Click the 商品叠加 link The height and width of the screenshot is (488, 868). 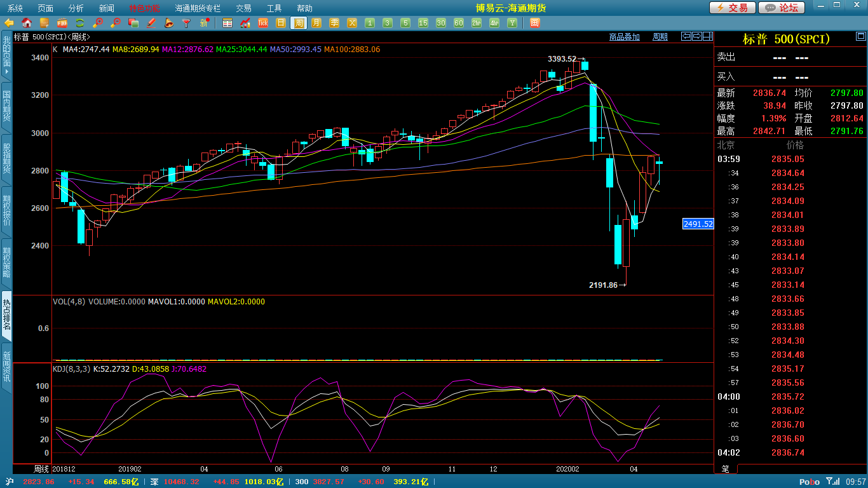pos(624,37)
